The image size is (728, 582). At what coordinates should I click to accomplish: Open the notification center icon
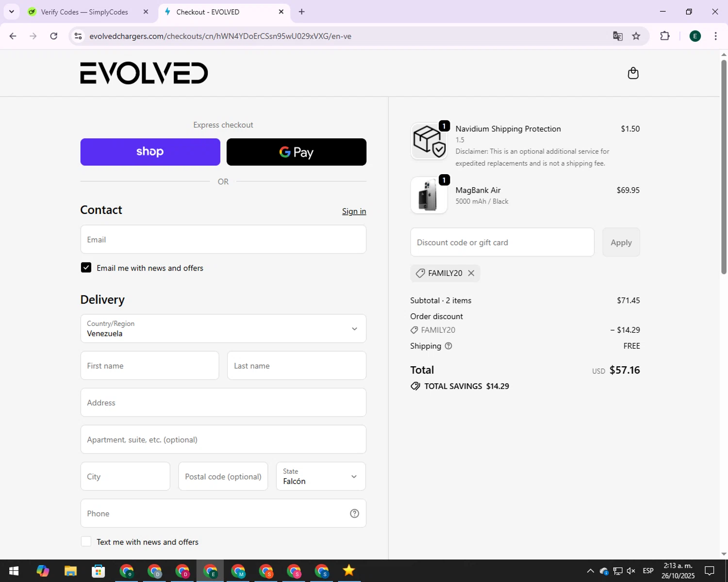click(710, 571)
